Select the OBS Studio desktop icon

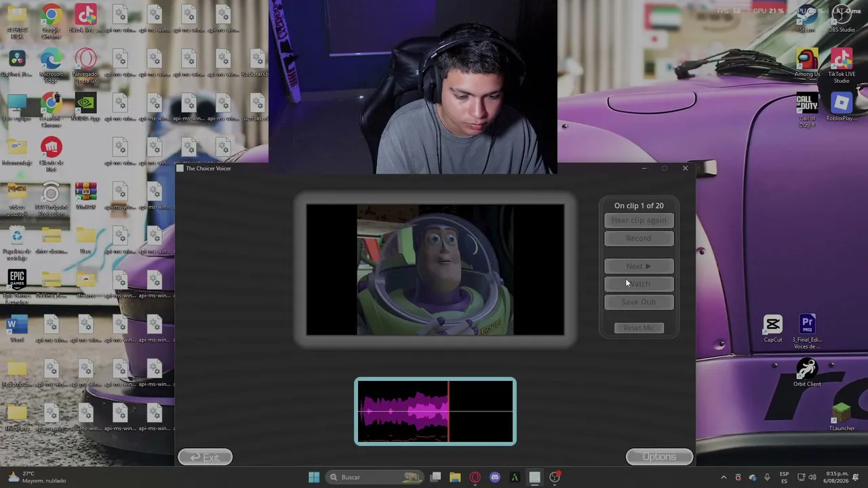[x=842, y=19]
